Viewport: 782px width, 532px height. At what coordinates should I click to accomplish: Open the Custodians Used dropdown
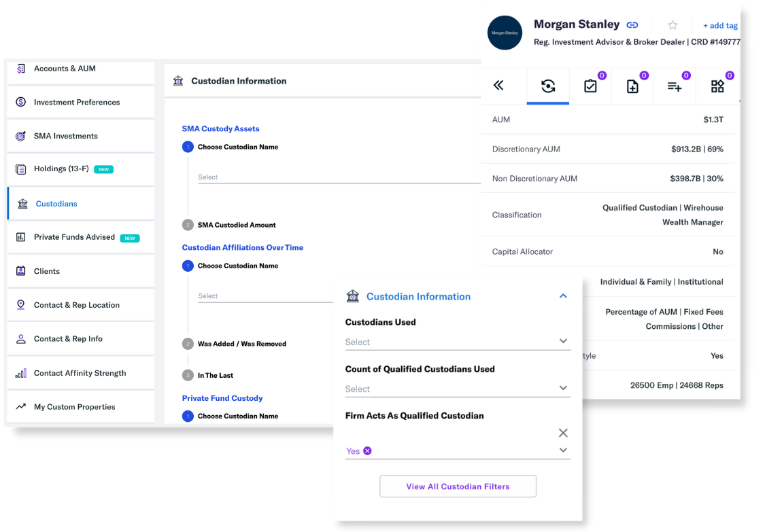(x=458, y=342)
